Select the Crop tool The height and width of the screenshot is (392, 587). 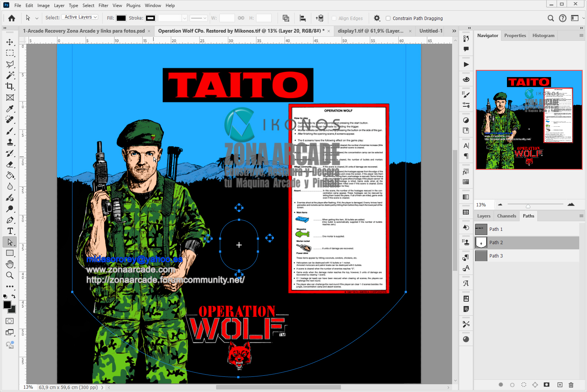pyautogui.click(x=10, y=86)
